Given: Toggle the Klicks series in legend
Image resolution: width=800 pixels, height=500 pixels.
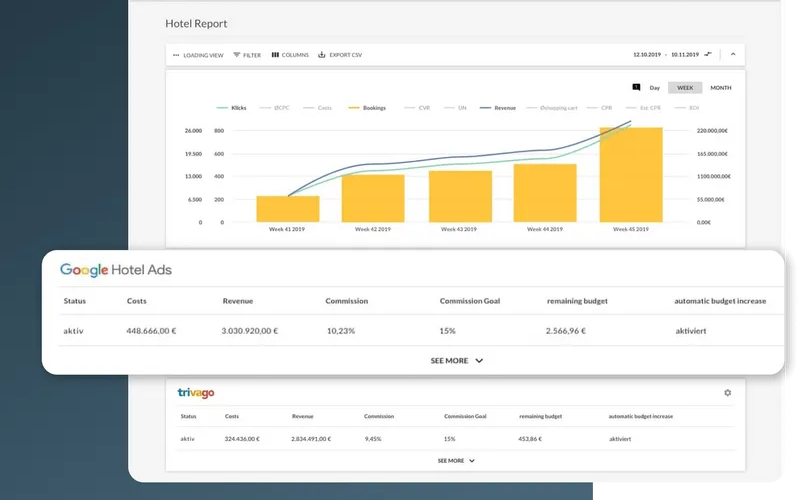Looking at the screenshot, I should click(232, 107).
